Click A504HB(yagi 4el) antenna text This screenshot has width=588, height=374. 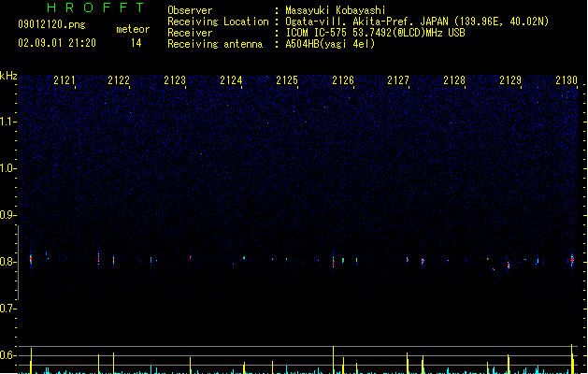pos(330,44)
